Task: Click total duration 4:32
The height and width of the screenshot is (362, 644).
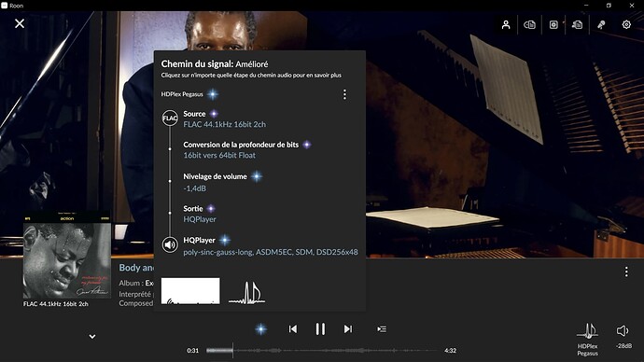Action: click(x=450, y=351)
